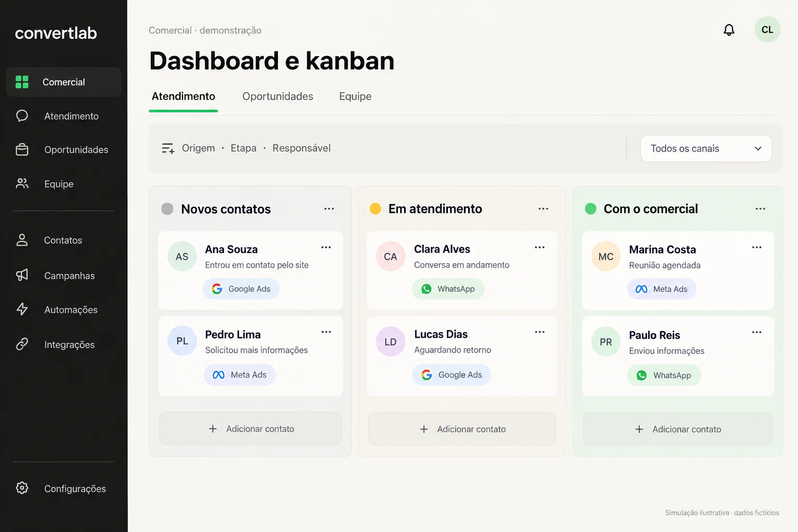Image resolution: width=798 pixels, height=532 pixels.
Task: Add a contact to Com o comercial
Action: pyautogui.click(x=678, y=429)
